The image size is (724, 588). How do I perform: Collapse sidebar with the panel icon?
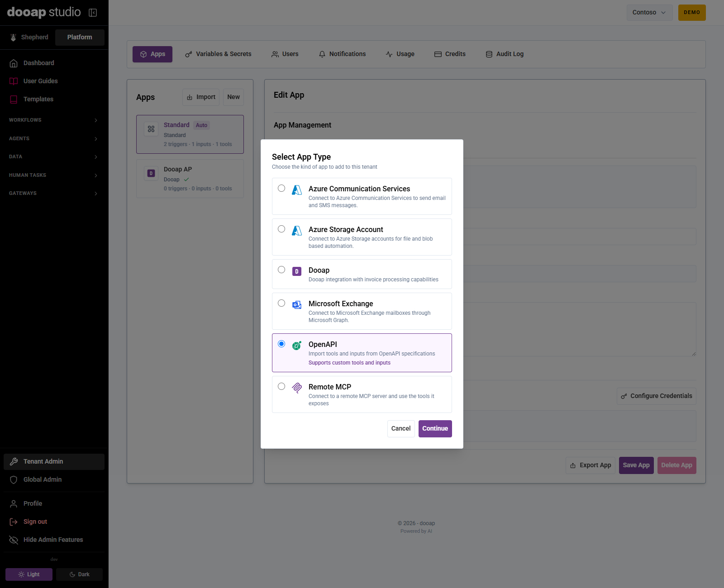click(x=93, y=13)
